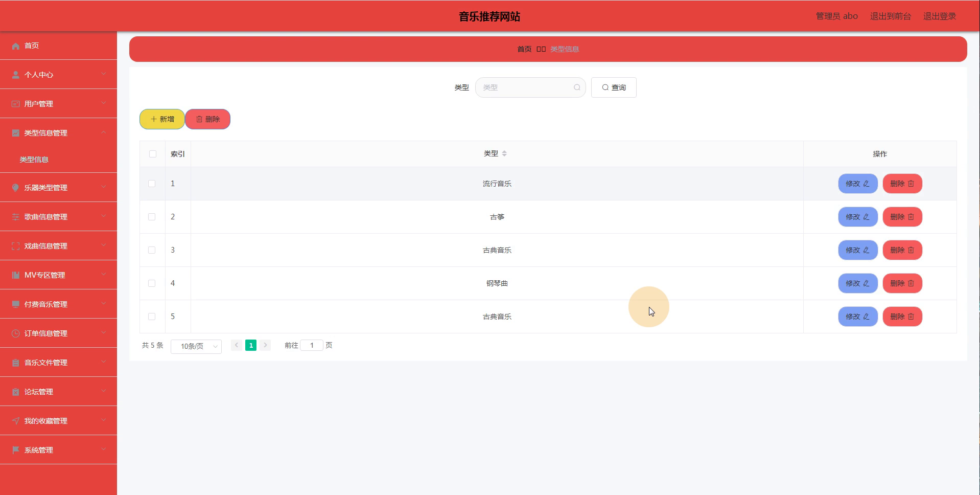Go to previous page arrow
This screenshot has height=495, width=980.
click(x=237, y=345)
